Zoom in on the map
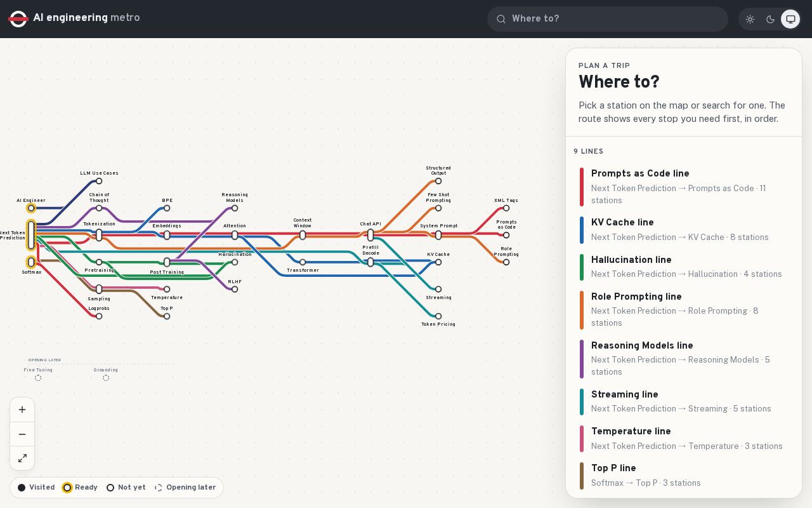The width and height of the screenshot is (812, 508). pyautogui.click(x=22, y=410)
